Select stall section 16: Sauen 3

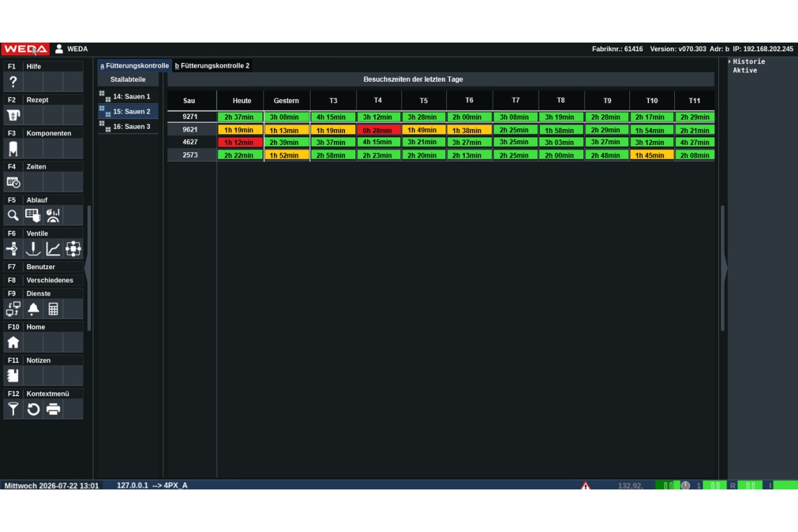point(128,126)
